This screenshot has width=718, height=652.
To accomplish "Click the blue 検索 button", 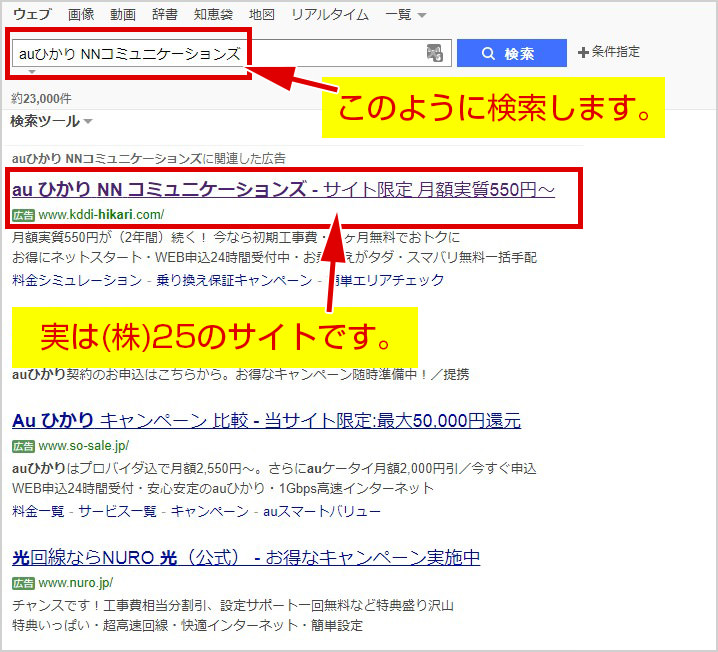I will click(511, 53).
